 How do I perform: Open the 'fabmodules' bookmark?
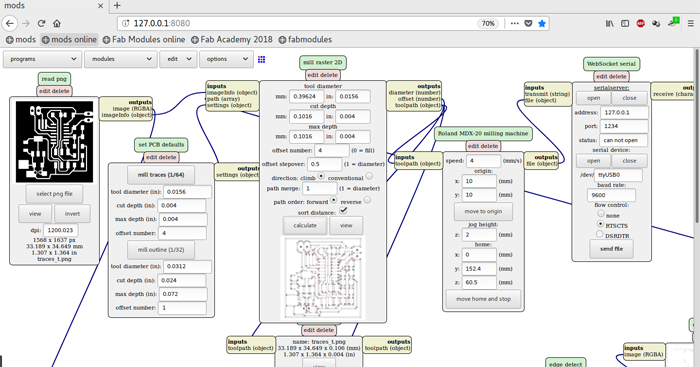coord(305,39)
